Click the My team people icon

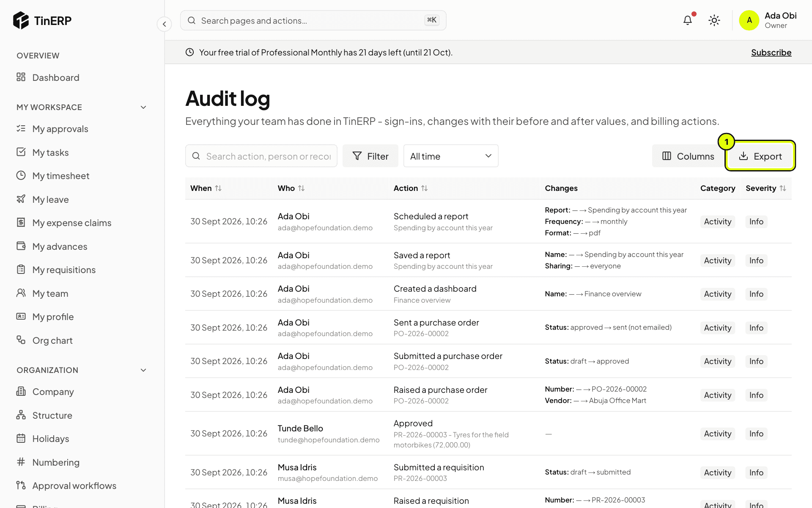pyautogui.click(x=21, y=293)
